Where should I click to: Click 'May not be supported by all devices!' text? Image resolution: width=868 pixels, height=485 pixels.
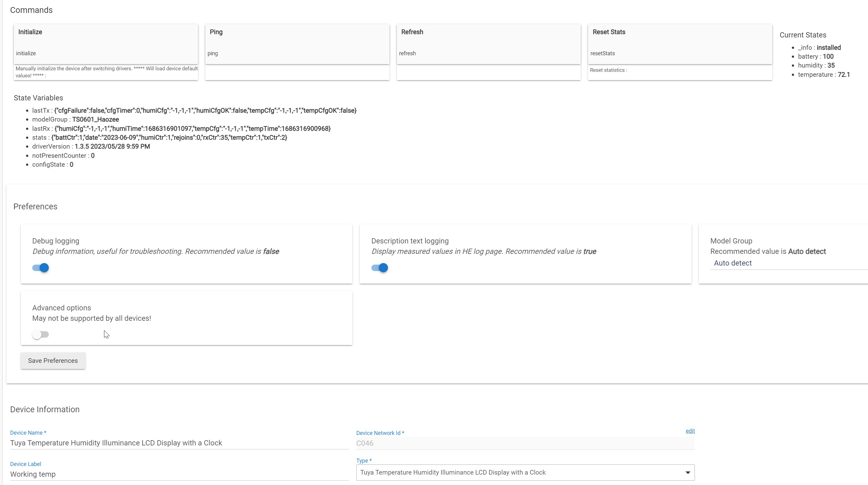[92, 319]
